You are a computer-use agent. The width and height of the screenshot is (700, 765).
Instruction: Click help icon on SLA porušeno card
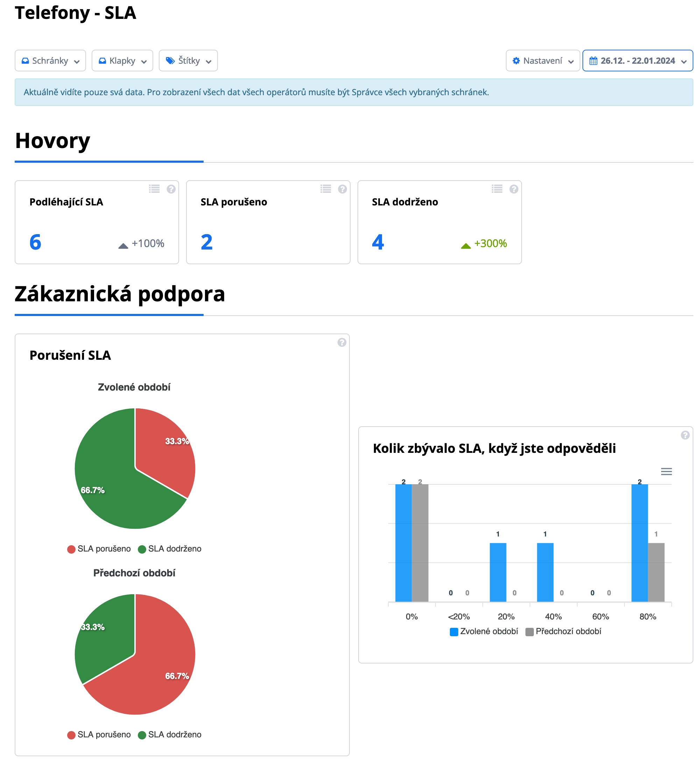342,189
